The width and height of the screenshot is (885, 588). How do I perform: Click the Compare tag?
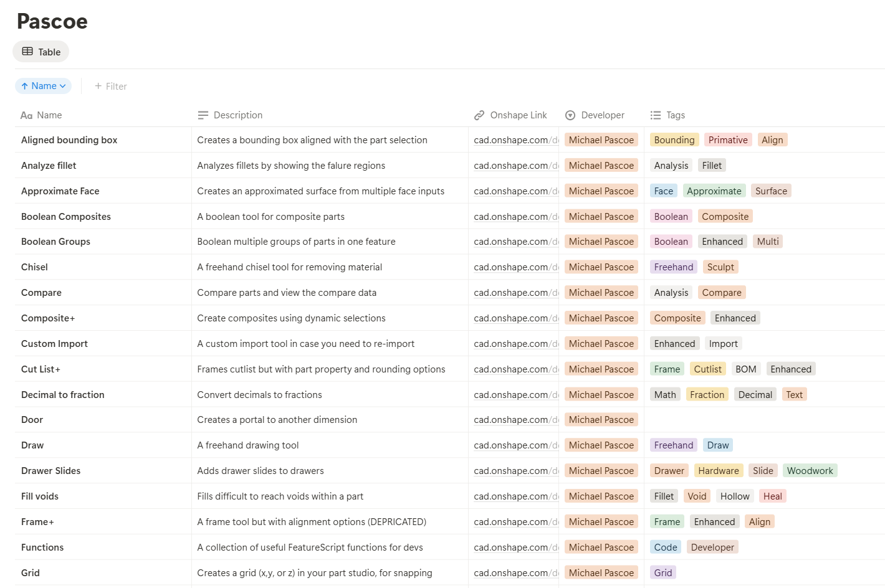pos(722,293)
